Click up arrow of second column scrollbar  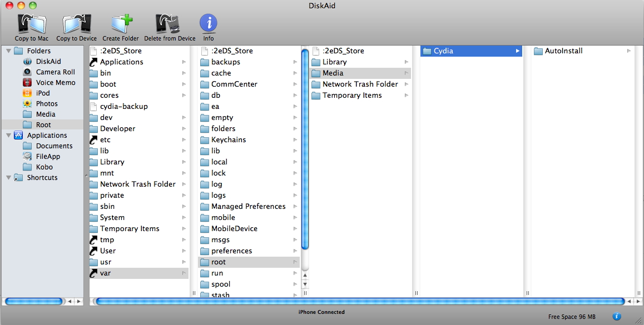coord(305,276)
